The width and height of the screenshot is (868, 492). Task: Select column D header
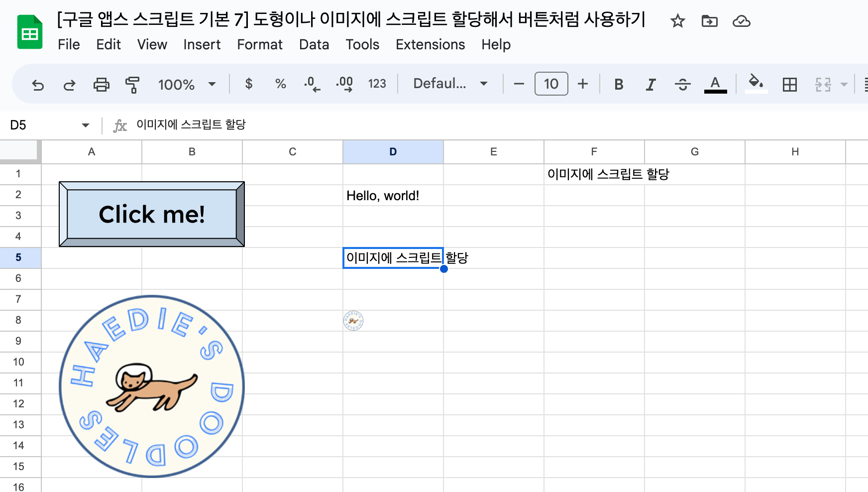coord(393,152)
